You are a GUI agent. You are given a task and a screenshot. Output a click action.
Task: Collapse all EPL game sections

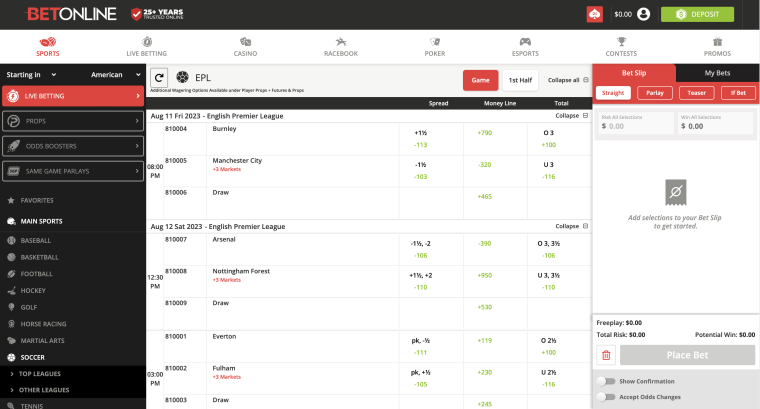point(568,80)
